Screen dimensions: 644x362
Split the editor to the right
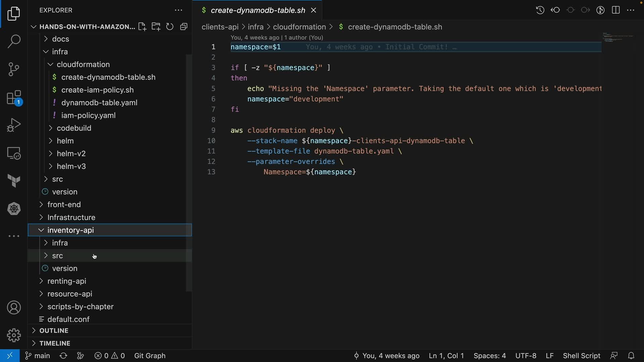click(x=615, y=10)
